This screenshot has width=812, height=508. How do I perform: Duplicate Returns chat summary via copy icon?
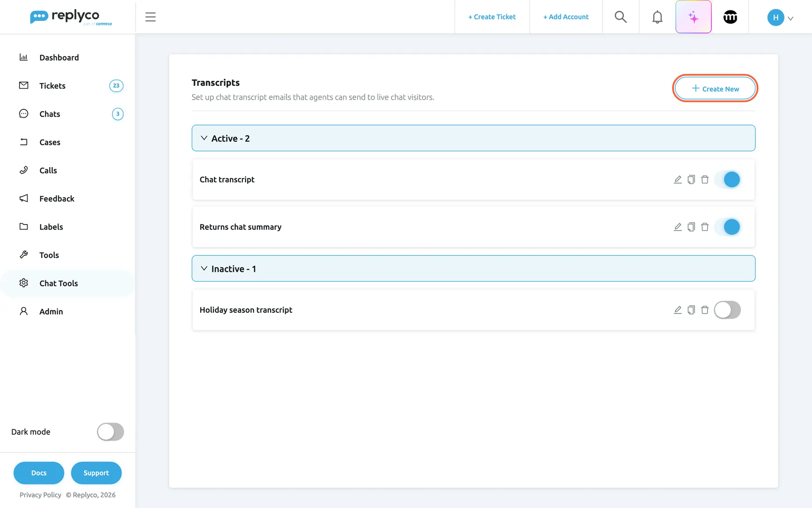(691, 227)
